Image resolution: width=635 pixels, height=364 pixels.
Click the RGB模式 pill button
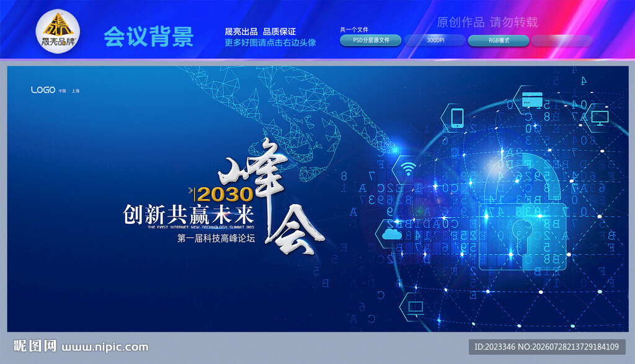coord(499,40)
